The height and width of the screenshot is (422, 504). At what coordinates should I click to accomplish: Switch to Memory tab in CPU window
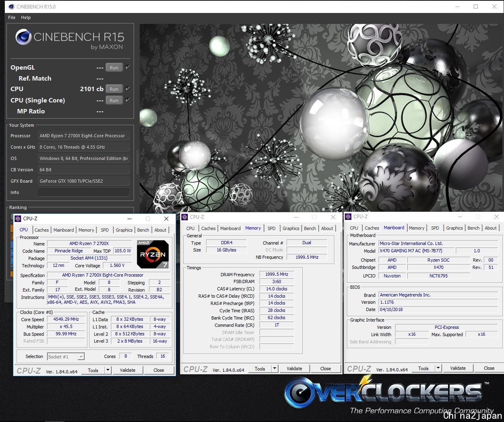click(x=86, y=230)
